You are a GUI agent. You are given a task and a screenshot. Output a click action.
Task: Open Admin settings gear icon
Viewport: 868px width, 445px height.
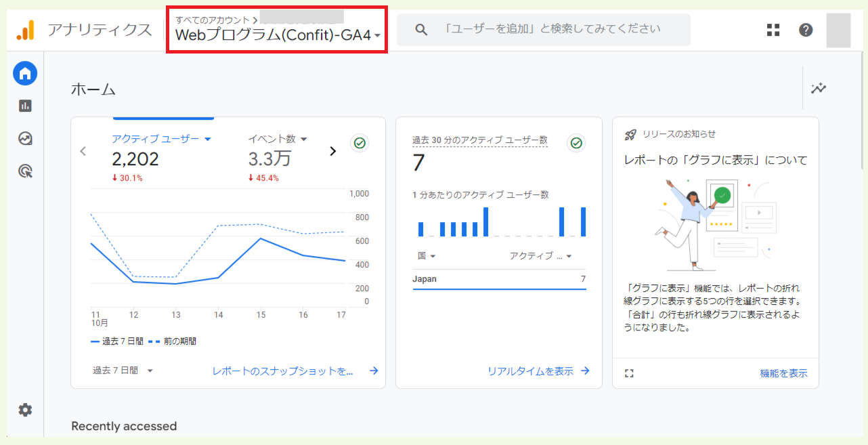25,410
